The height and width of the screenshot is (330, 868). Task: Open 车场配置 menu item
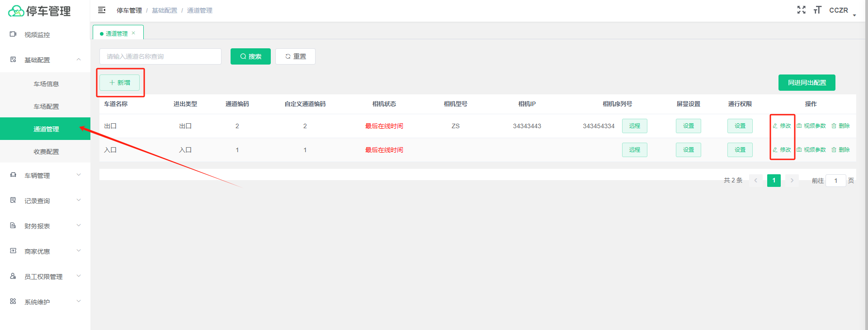[x=45, y=107]
